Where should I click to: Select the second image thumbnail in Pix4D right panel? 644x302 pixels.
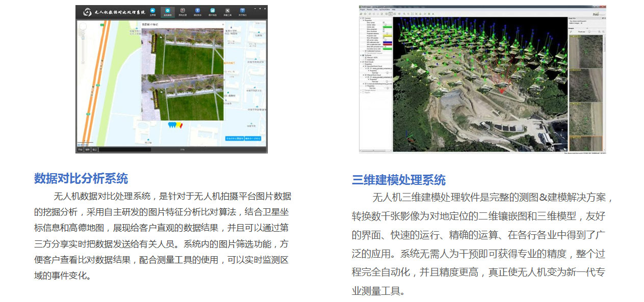(x=585, y=85)
